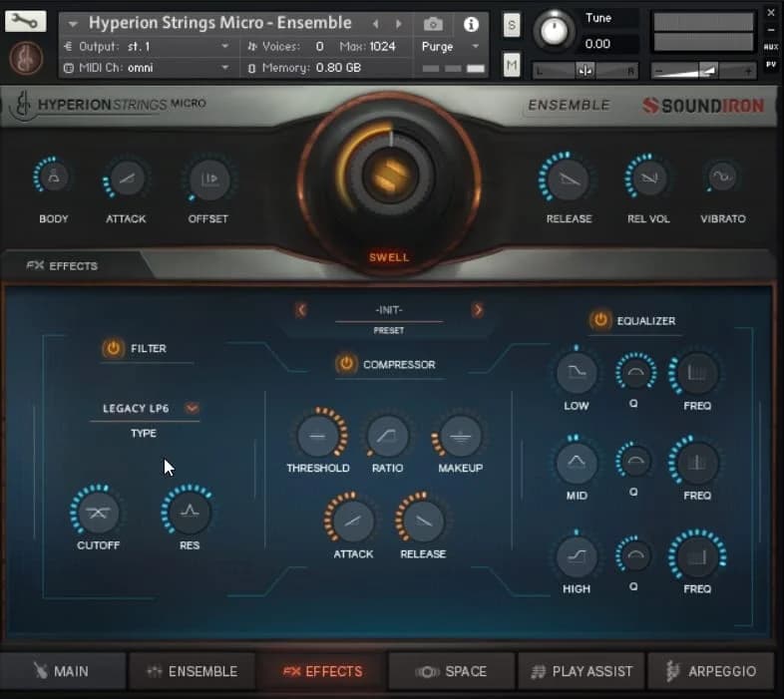Click the compressor RATIO knob

pyautogui.click(x=387, y=436)
